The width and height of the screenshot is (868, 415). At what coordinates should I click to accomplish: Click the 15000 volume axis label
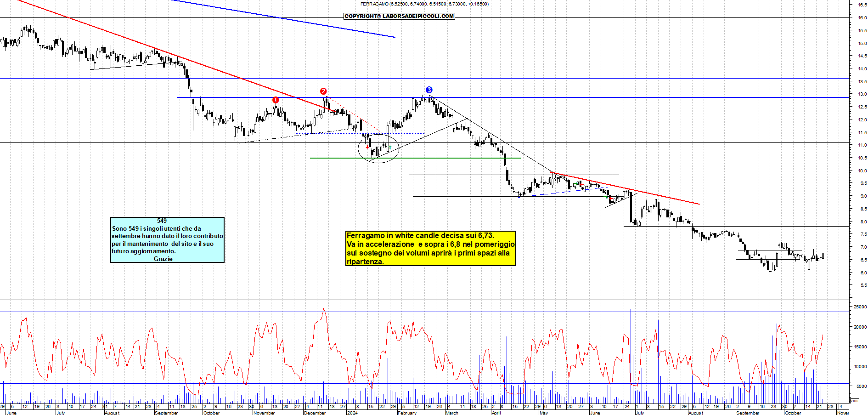tap(861, 347)
